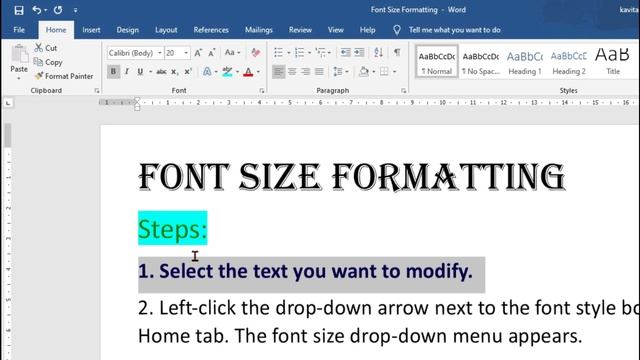
Task: Apply the No Spacing style
Action: coord(481,62)
